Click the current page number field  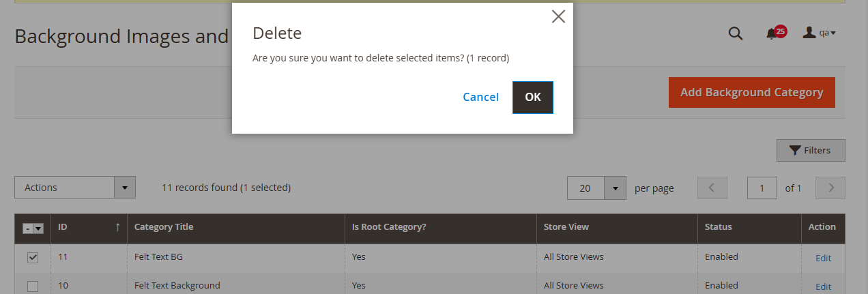click(x=762, y=188)
